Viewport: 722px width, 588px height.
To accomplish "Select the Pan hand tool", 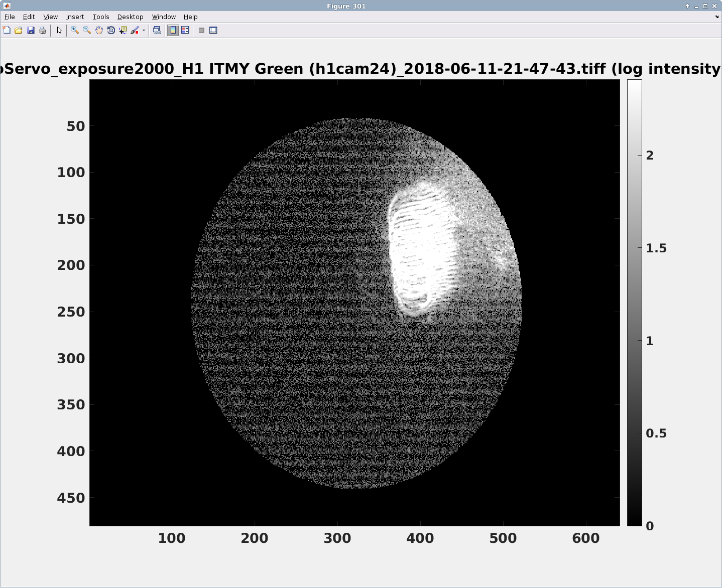I will (99, 30).
